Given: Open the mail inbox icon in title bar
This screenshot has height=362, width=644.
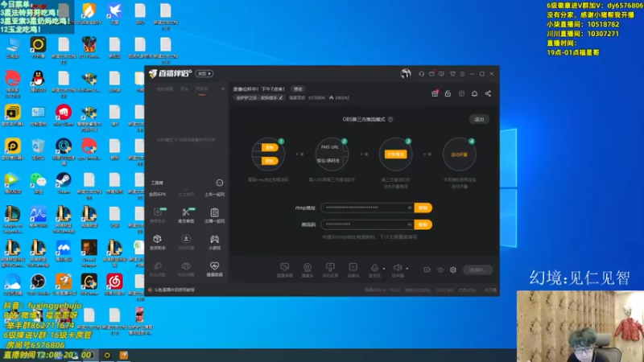Looking at the screenshot, I should pyautogui.click(x=431, y=74).
